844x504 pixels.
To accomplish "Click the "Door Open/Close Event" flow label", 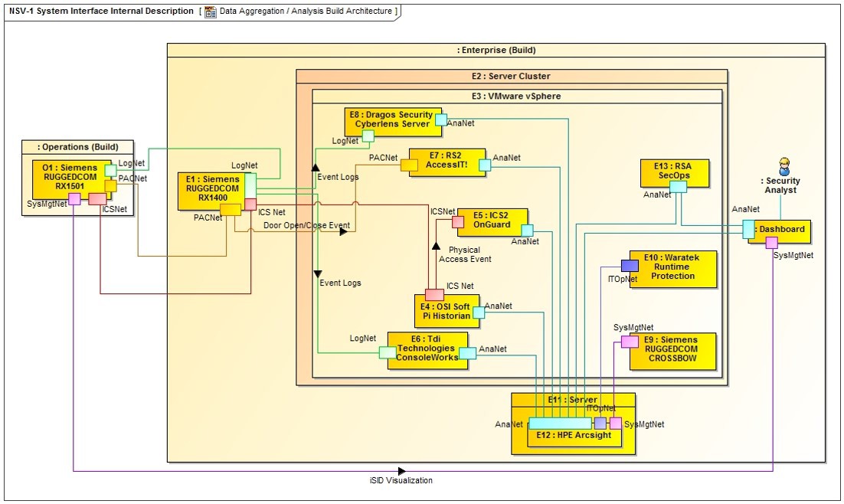I will pos(307,225).
